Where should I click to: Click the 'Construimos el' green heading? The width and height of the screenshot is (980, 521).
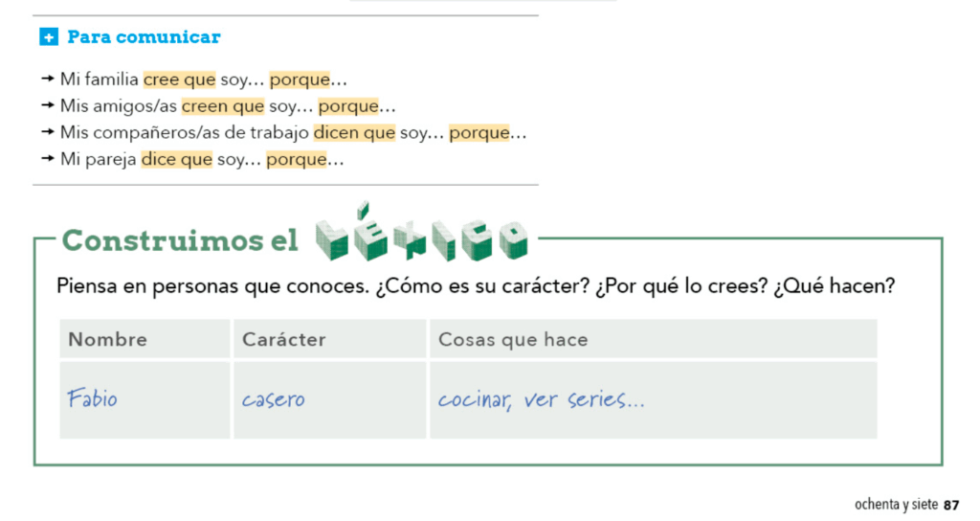pos(180,240)
